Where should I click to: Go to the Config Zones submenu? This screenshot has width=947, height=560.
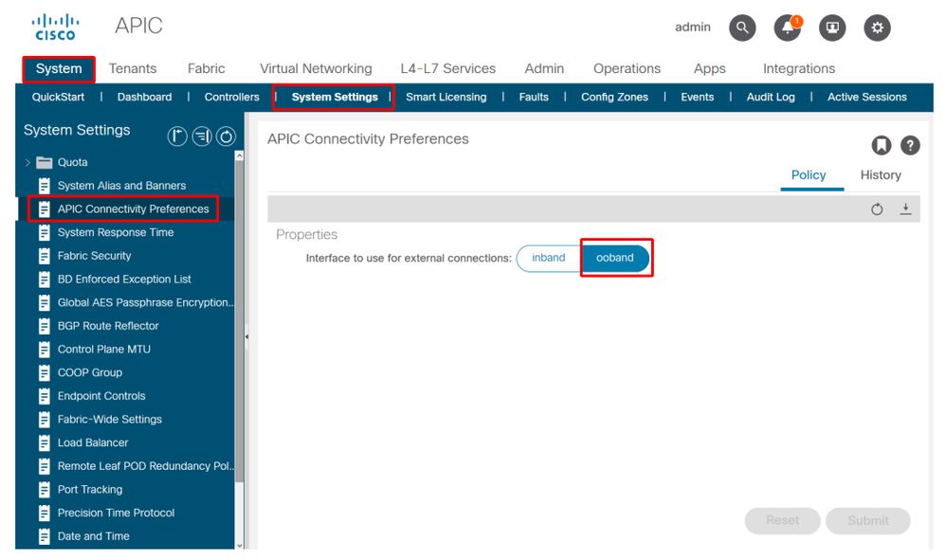(x=614, y=98)
